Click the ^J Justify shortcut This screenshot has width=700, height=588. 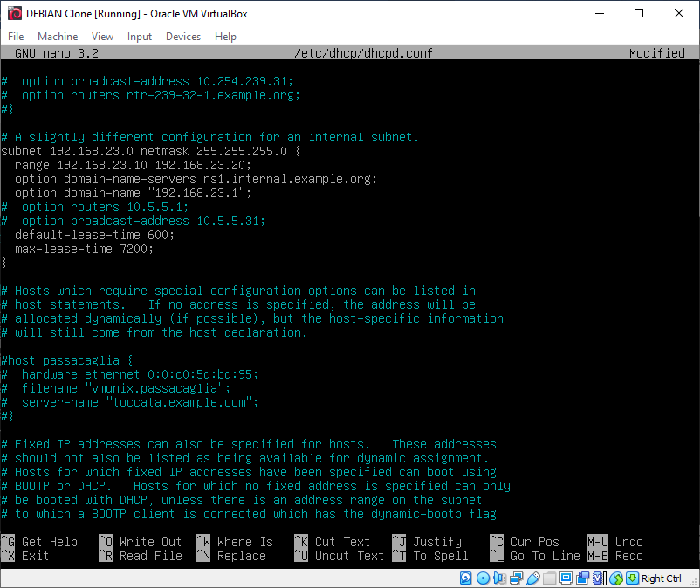pos(427,542)
